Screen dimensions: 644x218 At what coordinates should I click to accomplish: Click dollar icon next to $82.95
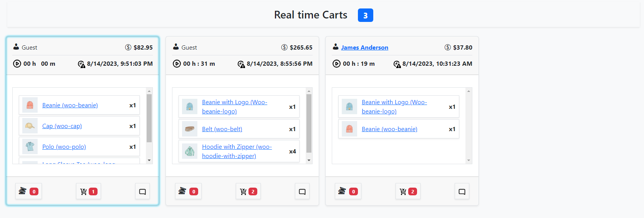coord(128,47)
